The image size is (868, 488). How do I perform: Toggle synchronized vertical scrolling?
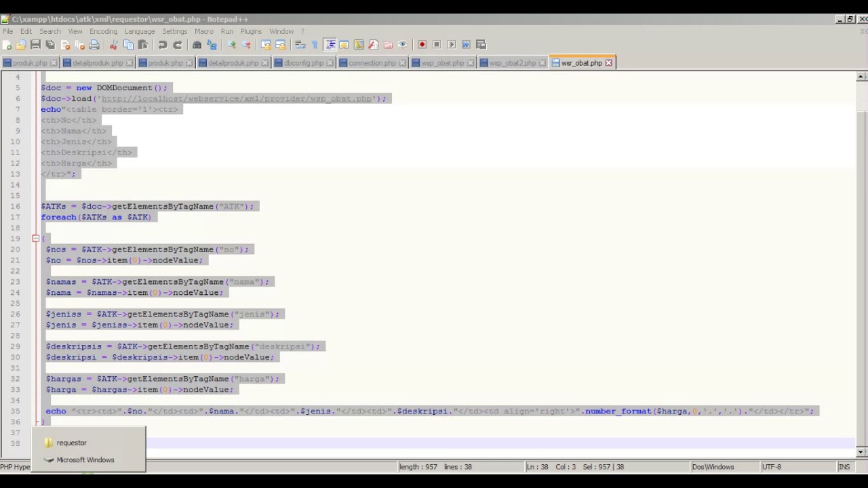(266, 45)
